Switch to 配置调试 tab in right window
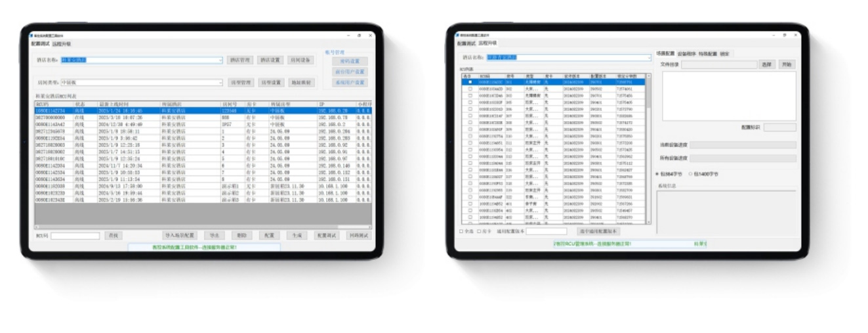This screenshot has height=333, width=868. tap(466, 43)
